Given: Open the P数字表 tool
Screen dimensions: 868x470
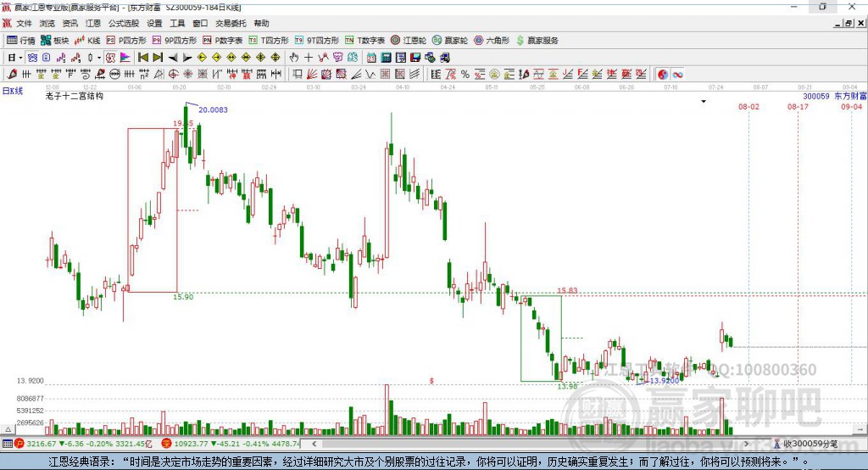Looking at the screenshot, I should tap(223, 41).
